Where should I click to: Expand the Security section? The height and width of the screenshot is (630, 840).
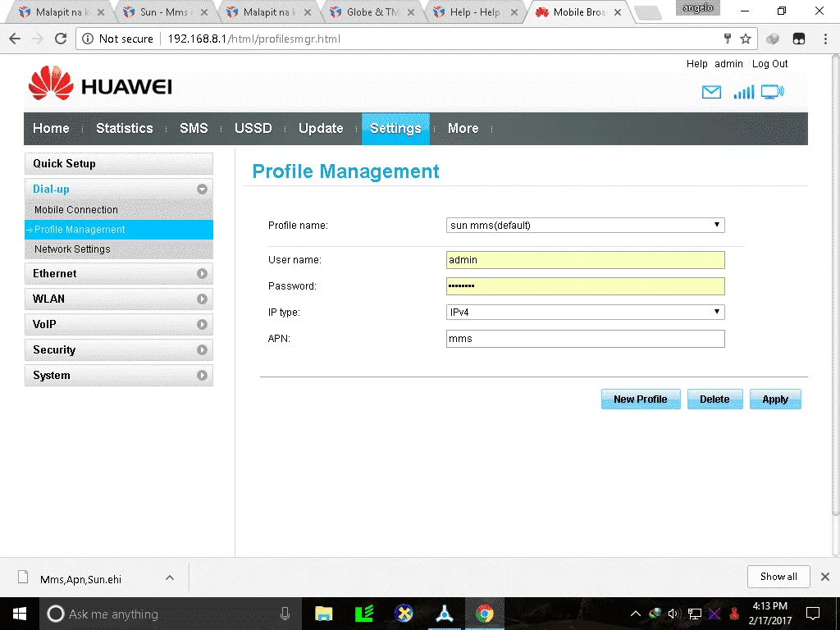pos(202,349)
